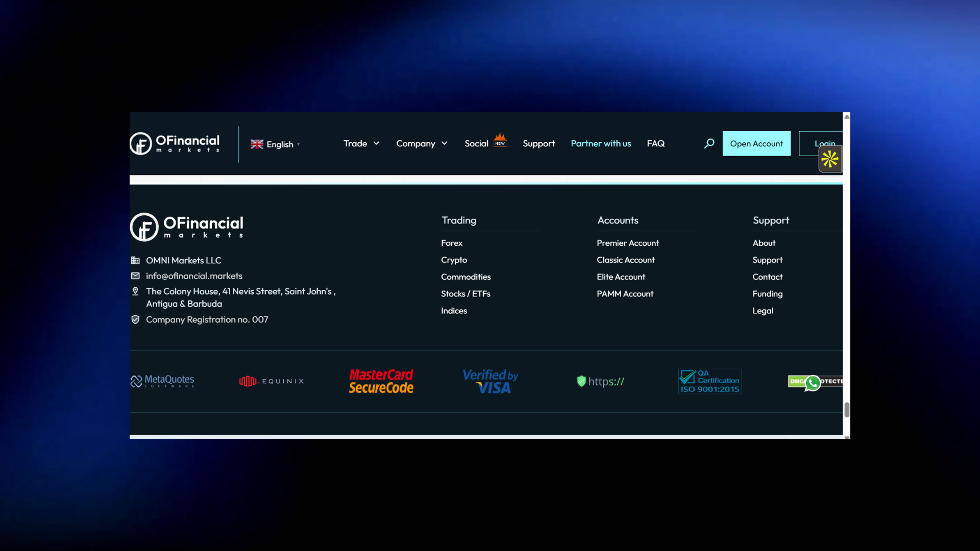
Task: Click the Equinix logo
Action: coord(272,381)
